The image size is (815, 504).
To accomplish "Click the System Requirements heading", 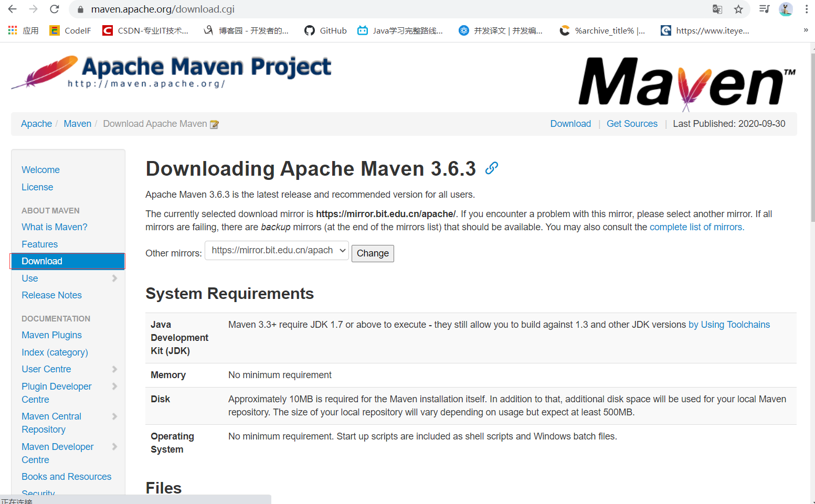I will pyautogui.click(x=229, y=294).
